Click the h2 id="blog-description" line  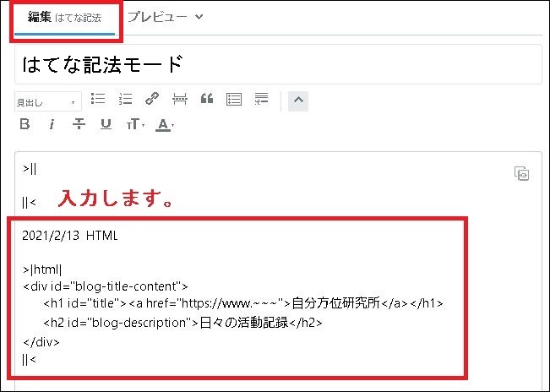coord(182,323)
